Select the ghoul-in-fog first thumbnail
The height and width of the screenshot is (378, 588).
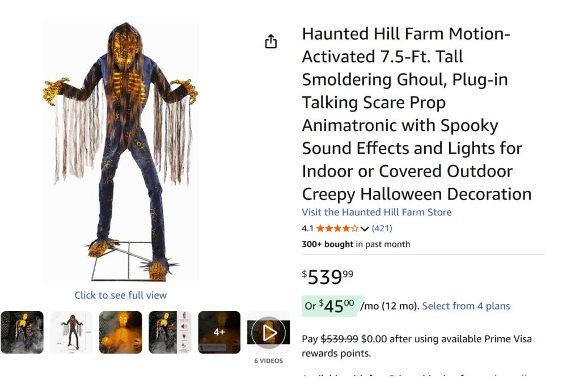[23, 333]
